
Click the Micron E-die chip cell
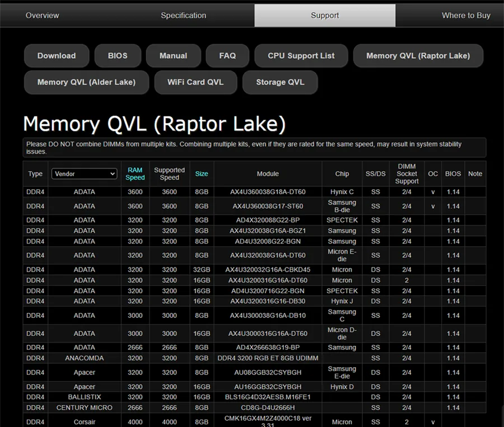pos(342,255)
